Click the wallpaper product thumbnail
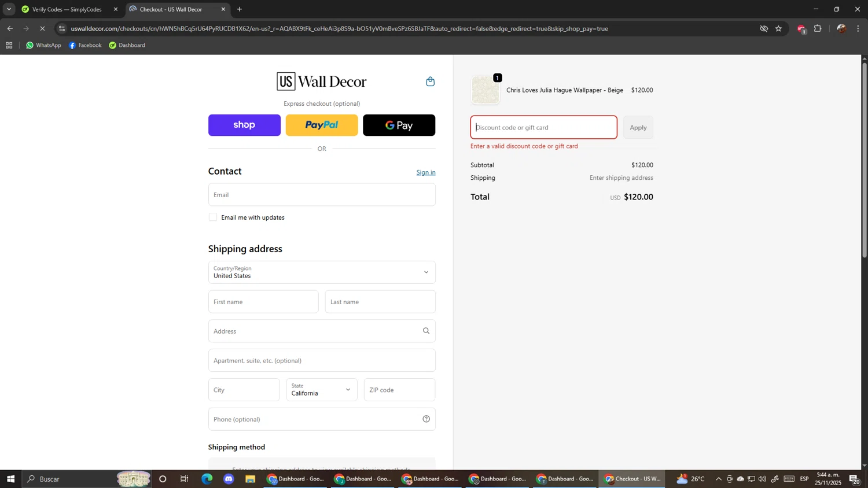This screenshot has height=488, width=868. click(486, 91)
